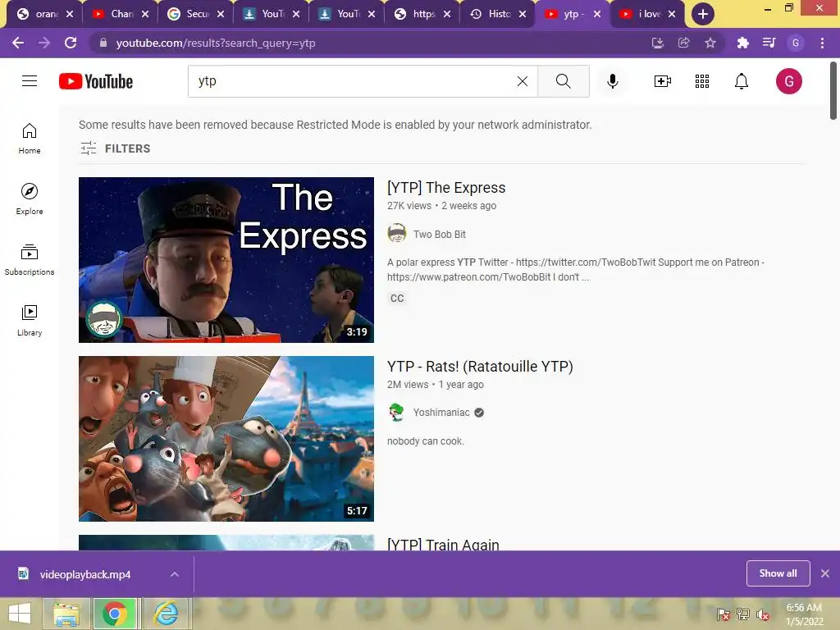
Task: Click the network icon in system tray
Action: (x=743, y=614)
